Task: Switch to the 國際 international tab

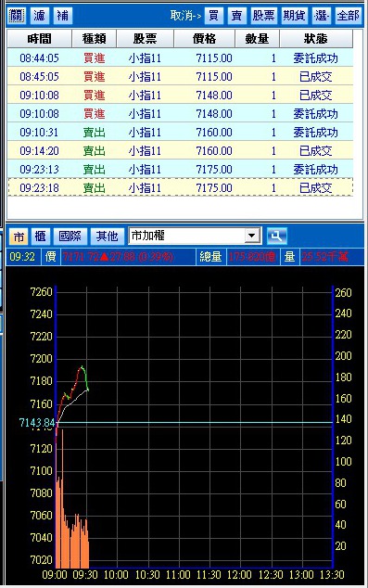Action: [x=70, y=236]
